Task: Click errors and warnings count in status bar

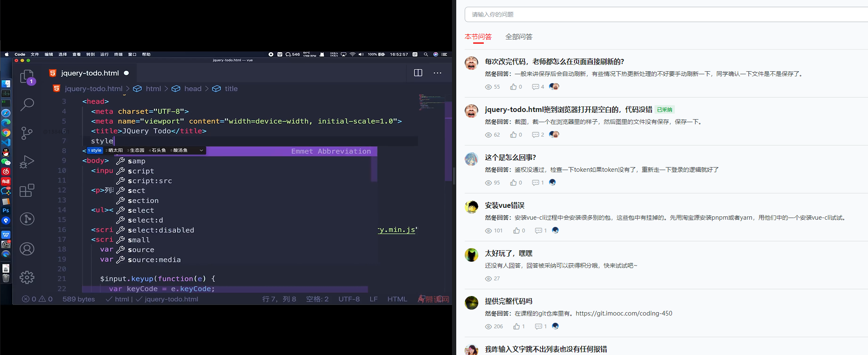Action: click(37, 299)
